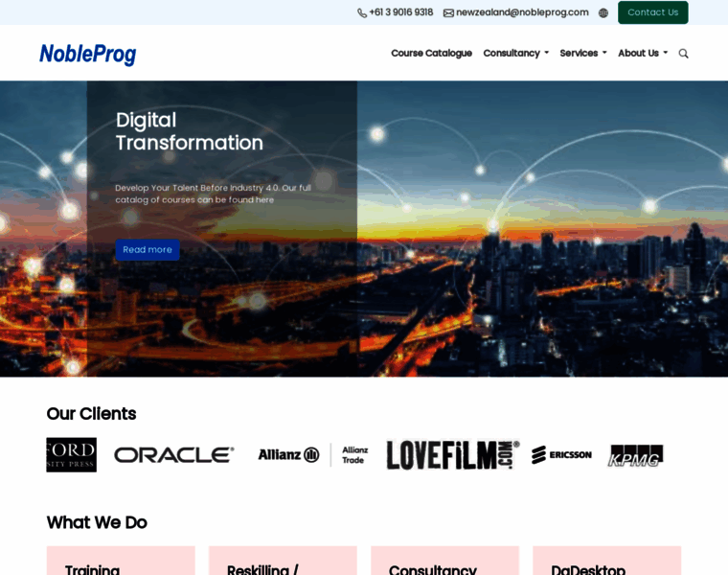
Task: Click the phone icon in top bar
Action: click(362, 13)
